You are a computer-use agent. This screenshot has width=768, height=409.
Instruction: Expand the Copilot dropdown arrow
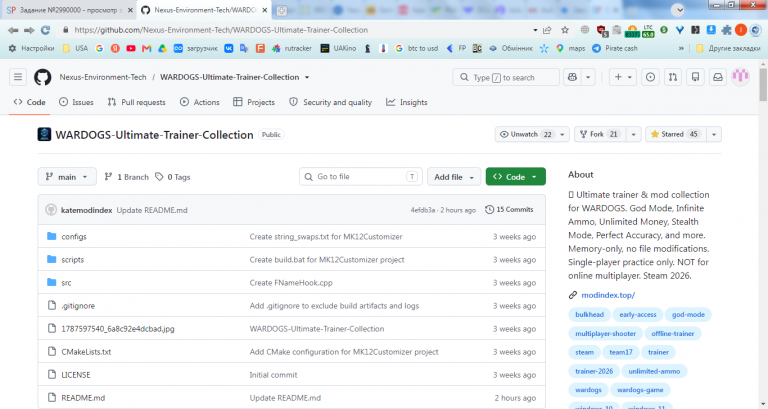coord(588,77)
